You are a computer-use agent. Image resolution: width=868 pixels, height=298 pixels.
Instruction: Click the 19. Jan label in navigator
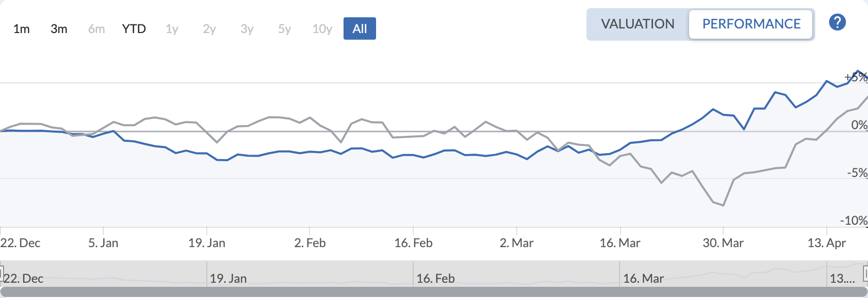(228, 279)
